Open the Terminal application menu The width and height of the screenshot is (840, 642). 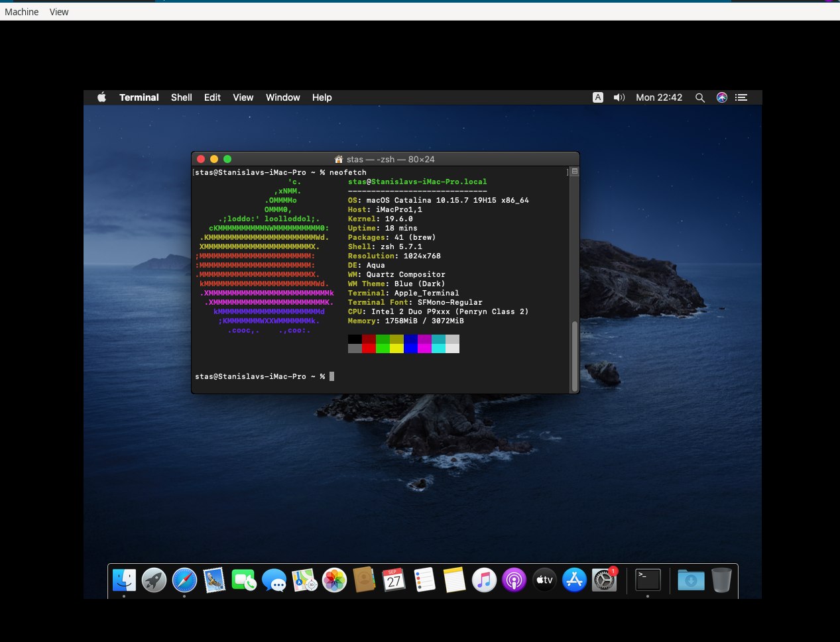tap(139, 97)
